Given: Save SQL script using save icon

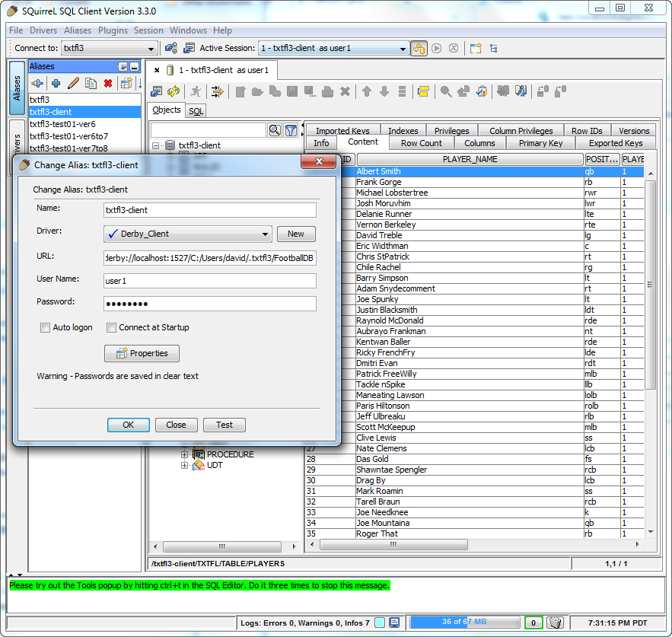Looking at the screenshot, I should click(x=292, y=91).
